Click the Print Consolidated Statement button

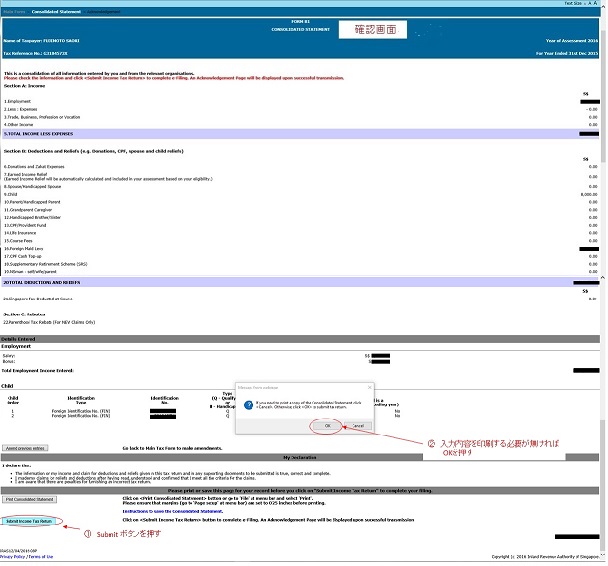(30, 499)
